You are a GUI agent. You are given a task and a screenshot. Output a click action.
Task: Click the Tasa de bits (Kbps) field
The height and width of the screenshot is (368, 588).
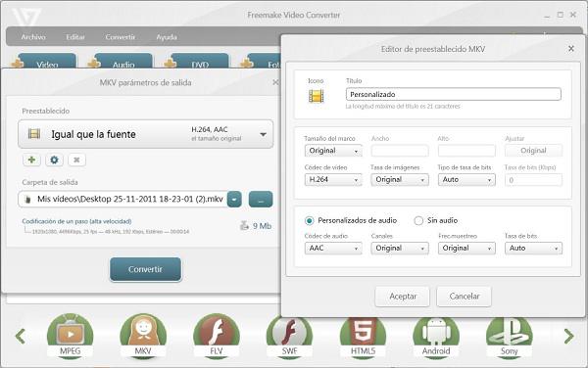click(533, 180)
